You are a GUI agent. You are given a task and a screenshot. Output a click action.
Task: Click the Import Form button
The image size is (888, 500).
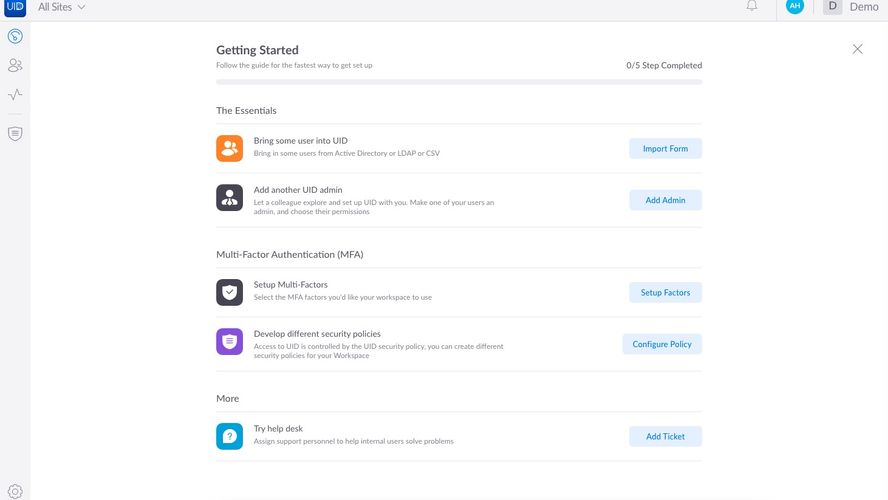[665, 148]
